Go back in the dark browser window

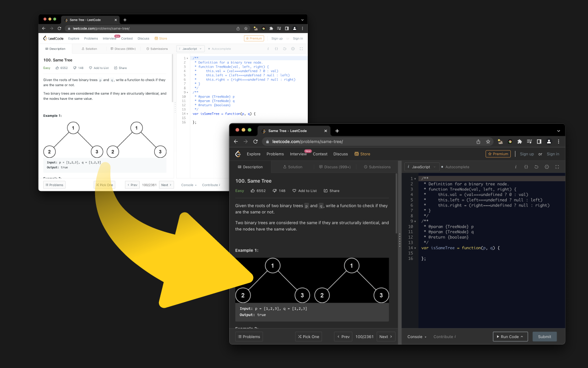click(236, 142)
